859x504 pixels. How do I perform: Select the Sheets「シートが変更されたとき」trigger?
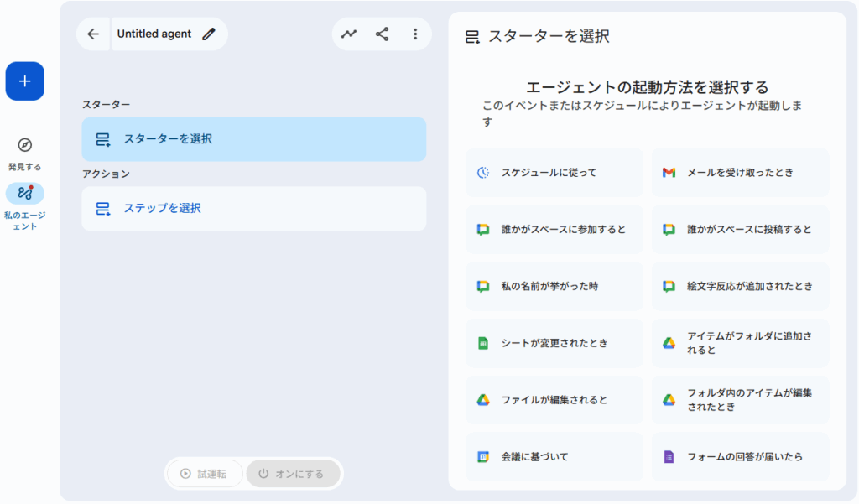(554, 342)
